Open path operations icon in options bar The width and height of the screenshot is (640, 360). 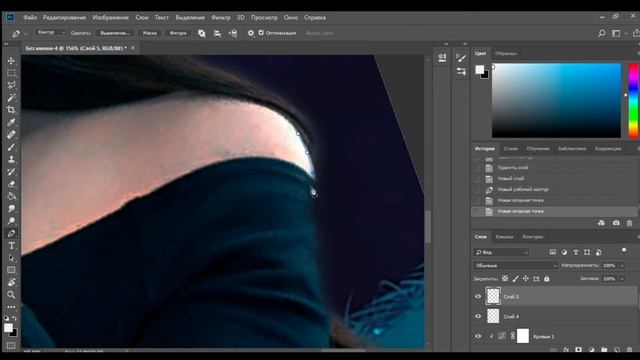pyautogui.click(x=202, y=33)
